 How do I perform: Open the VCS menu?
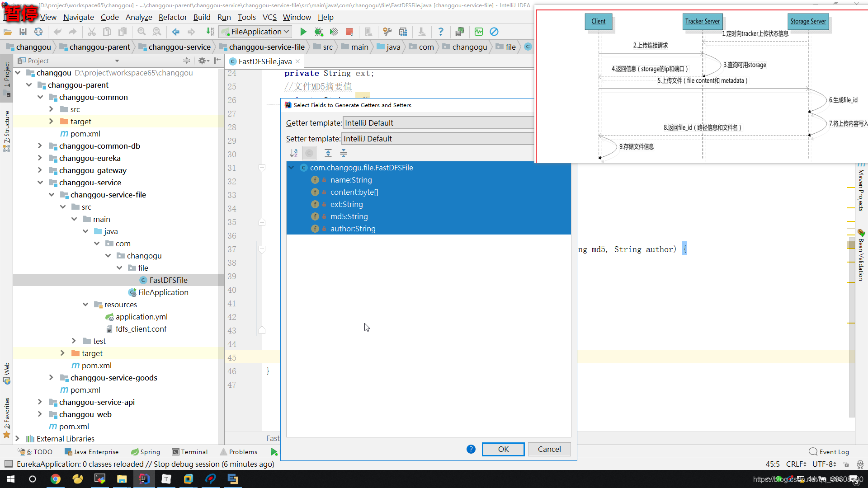[269, 17]
